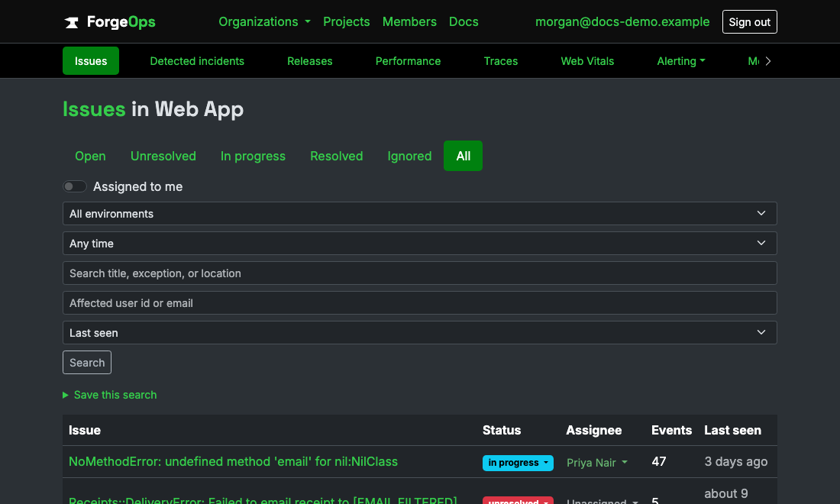Image resolution: width=840 pixels, height=504 pixels.
Task: Open the Last seen sort dropdown
Action: (x=419, y=333)
